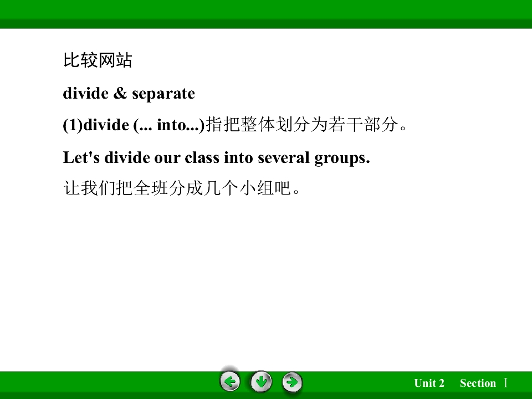Select the heading 比较网站

pos(98,60)
